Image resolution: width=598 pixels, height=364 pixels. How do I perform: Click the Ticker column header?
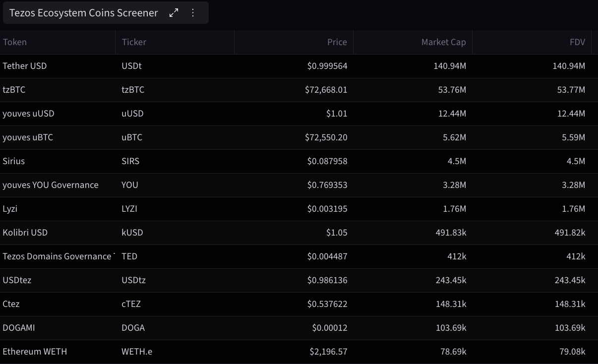pos(134,42)
